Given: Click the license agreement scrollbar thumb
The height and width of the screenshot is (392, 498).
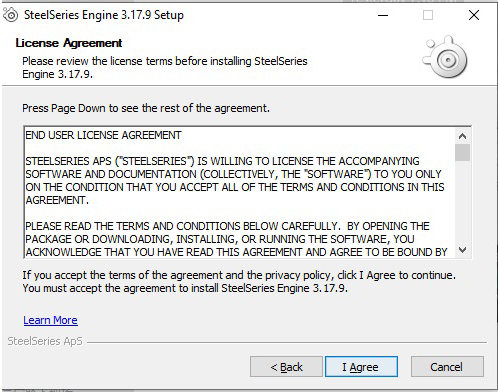Looking at the screenshot, I should tap(462, 153).
